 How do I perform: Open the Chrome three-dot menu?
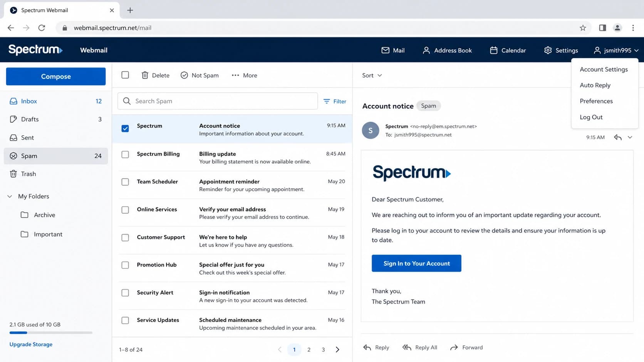[x=633, y=28]
